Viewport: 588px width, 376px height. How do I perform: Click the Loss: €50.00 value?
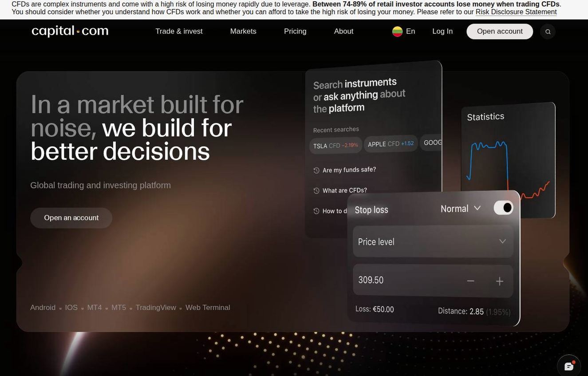[375, 309]
